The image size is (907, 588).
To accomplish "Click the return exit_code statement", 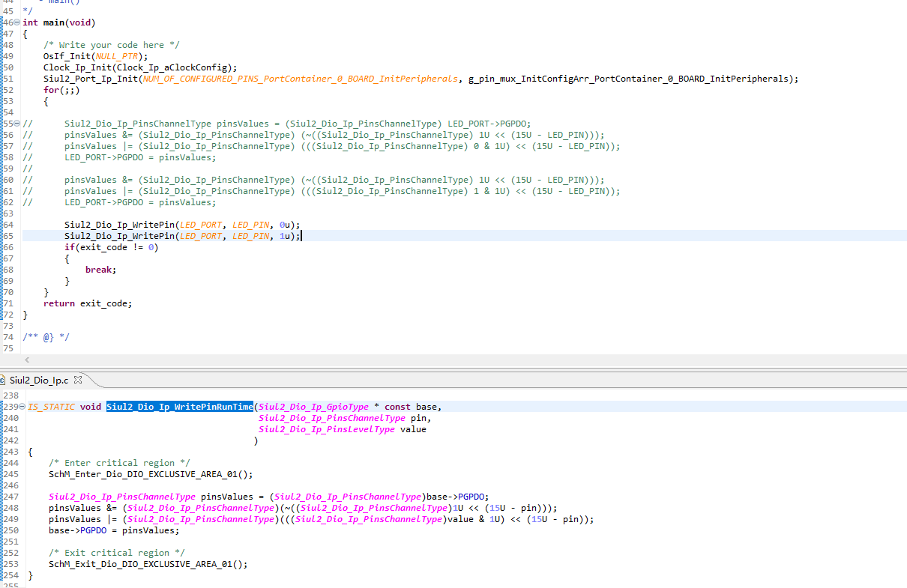I will (x=87, y=303).
